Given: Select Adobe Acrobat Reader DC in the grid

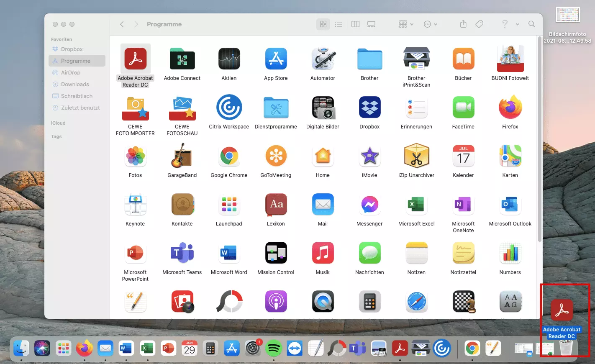Looking at the screenshot, I should pos(135,59).
